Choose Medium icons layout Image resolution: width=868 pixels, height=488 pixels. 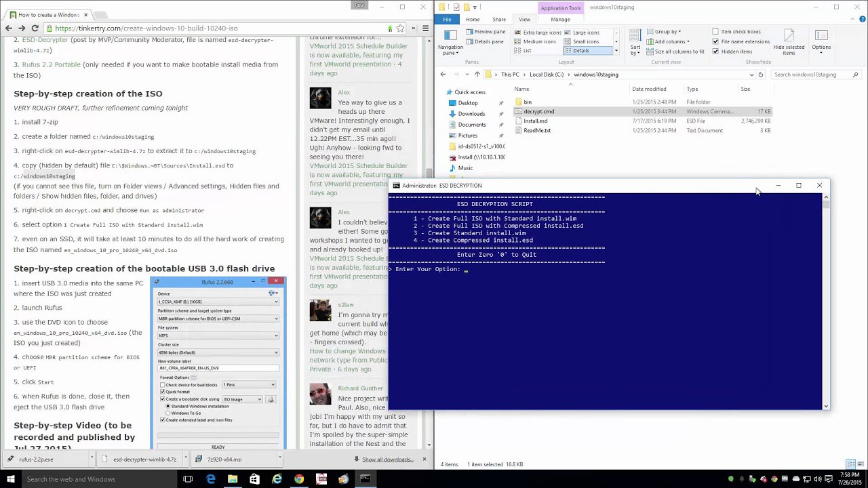535,41
